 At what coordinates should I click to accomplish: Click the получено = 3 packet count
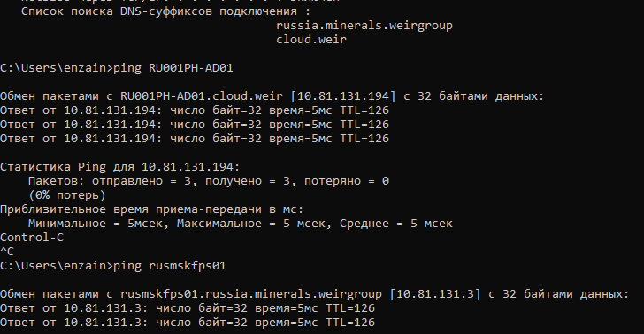pyautogui.click(x=248, y=181)
